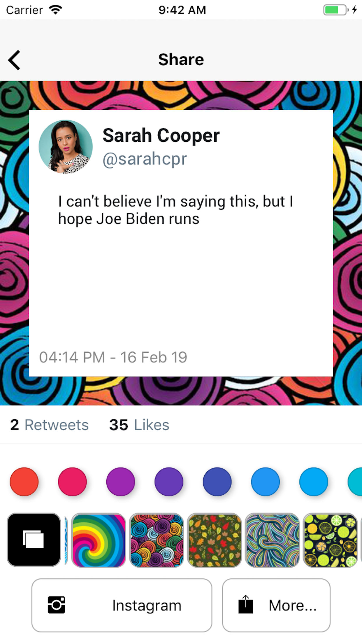Choose the light blue color swatch

click(x=314, y=482)
